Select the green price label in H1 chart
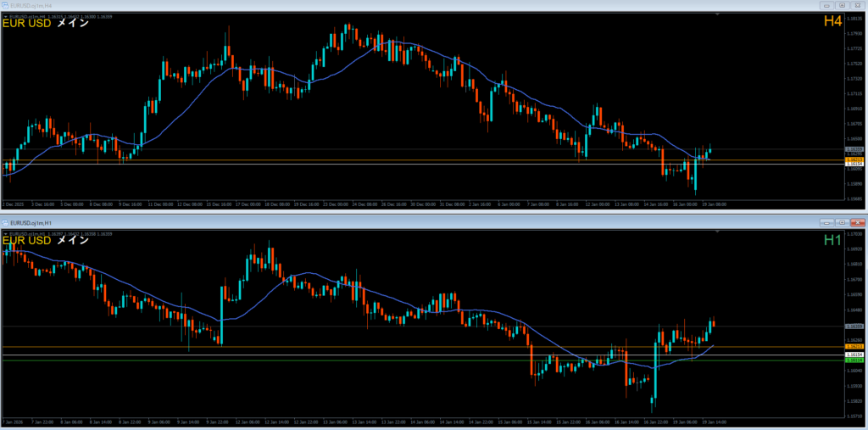 pos(855,360)
